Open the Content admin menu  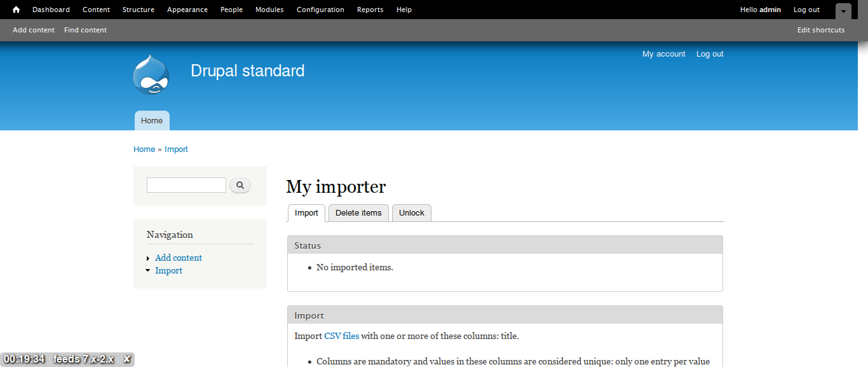click(96, 10)
